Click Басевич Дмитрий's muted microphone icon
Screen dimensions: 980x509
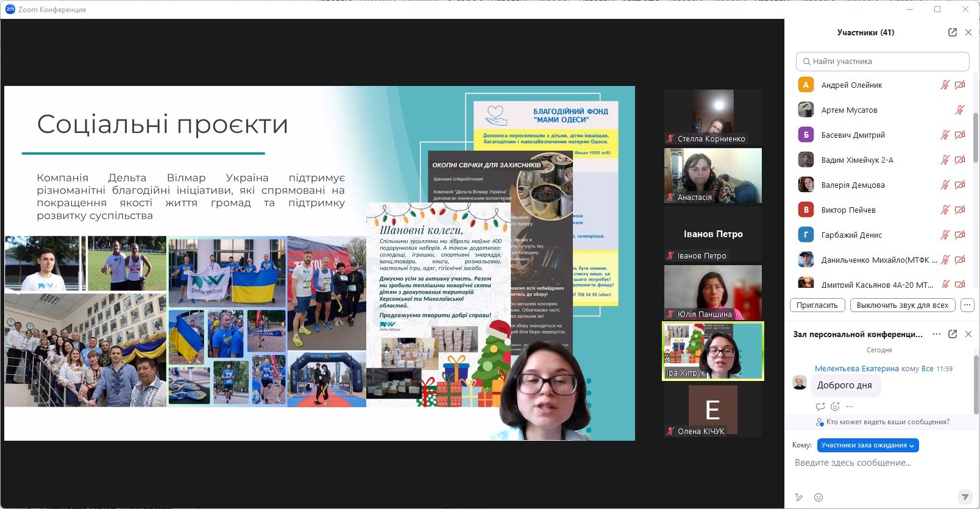click(x=945, y=135)
